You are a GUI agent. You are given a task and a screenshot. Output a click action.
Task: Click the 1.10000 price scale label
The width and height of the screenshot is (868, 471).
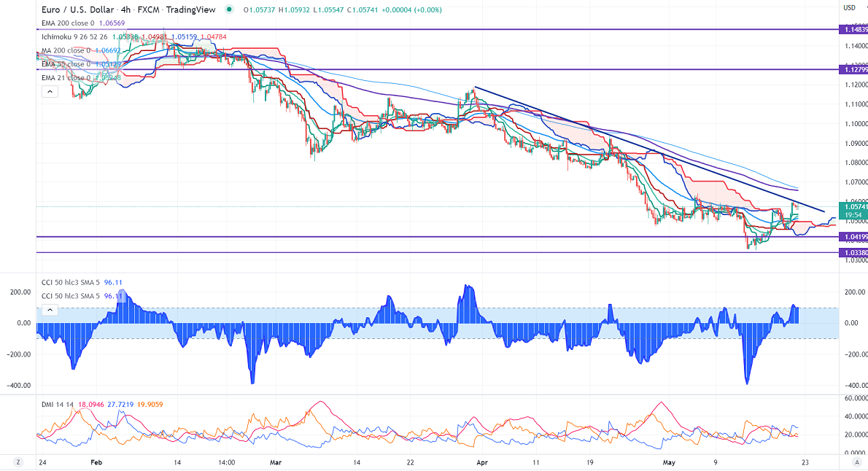pyautogui.click(x=856, y=124)
